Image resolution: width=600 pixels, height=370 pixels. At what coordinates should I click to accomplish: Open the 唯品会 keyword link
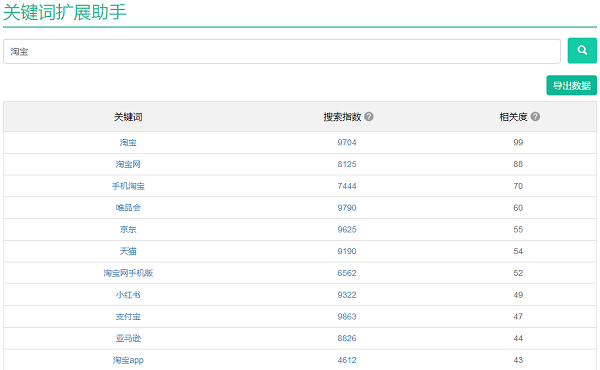pos(128,208)
